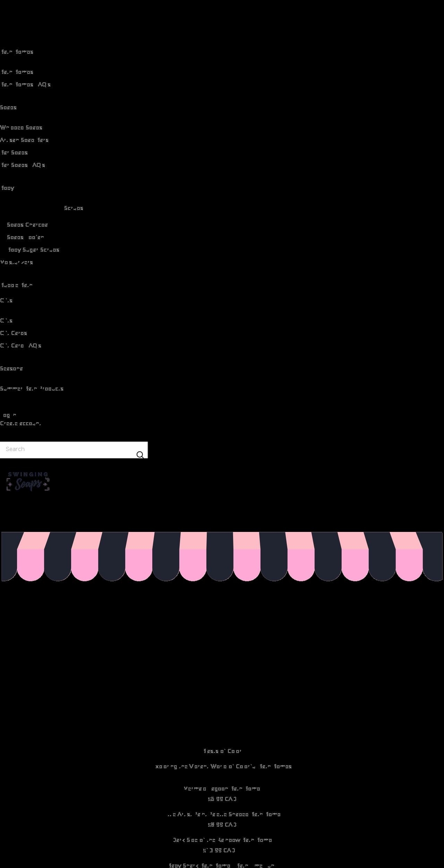Click the magnifying glass search icon

[x=140, y=455]
